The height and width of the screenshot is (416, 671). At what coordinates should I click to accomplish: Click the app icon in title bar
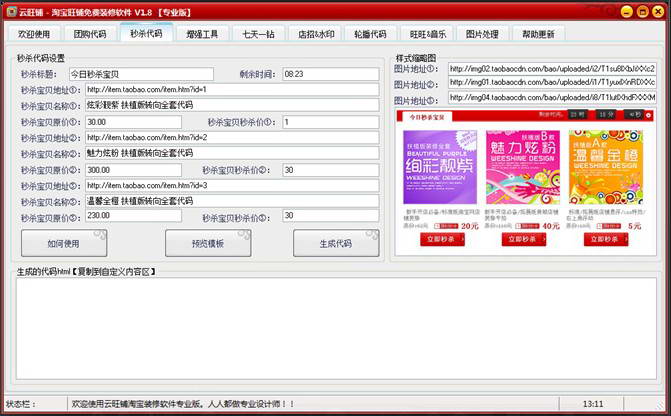pos(12,12)
